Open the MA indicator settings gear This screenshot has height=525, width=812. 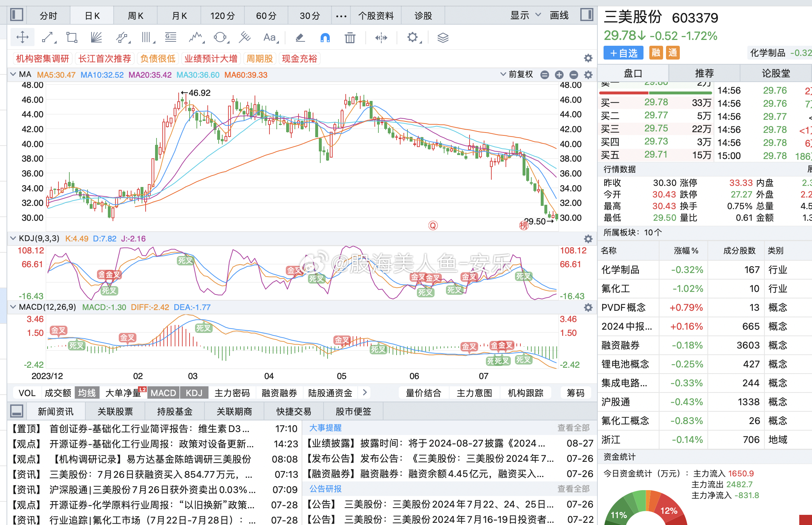click(588, 75)
